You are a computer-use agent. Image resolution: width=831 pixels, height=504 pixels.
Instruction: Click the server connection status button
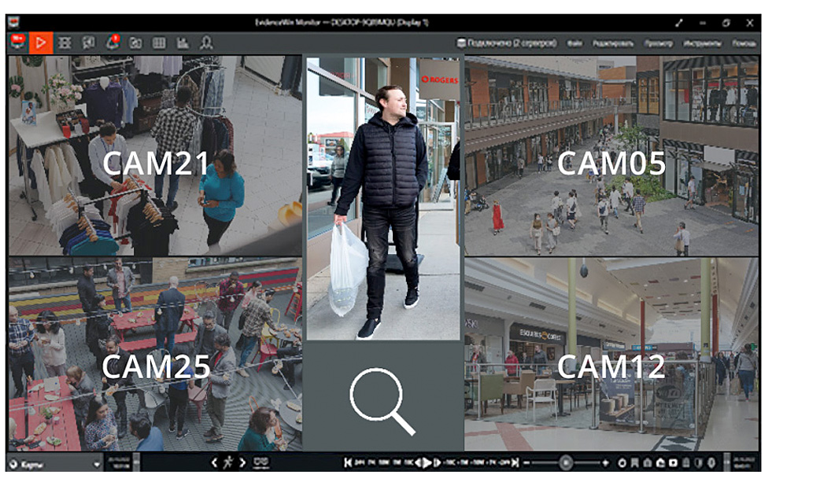[x=506, y=43]
